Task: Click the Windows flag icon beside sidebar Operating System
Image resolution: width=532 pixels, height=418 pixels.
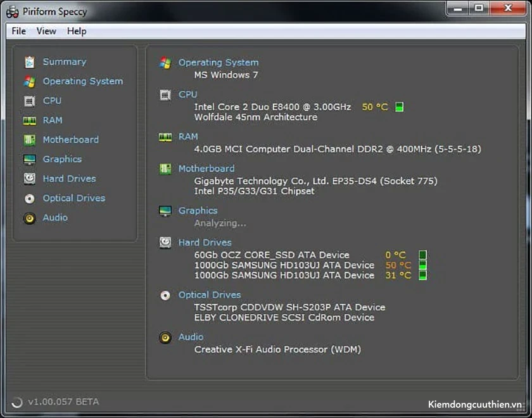Action: (30, 82)
